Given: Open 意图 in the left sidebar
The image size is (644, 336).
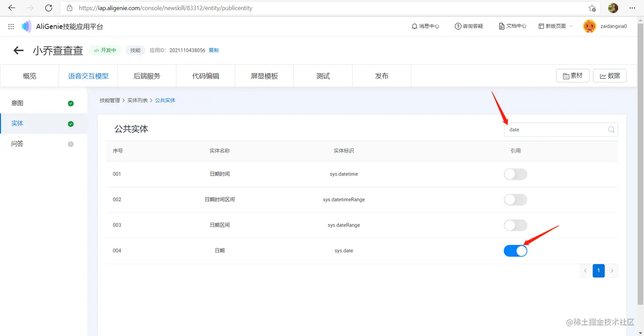Looking at the screenshot, I should [x=43, y=103].
